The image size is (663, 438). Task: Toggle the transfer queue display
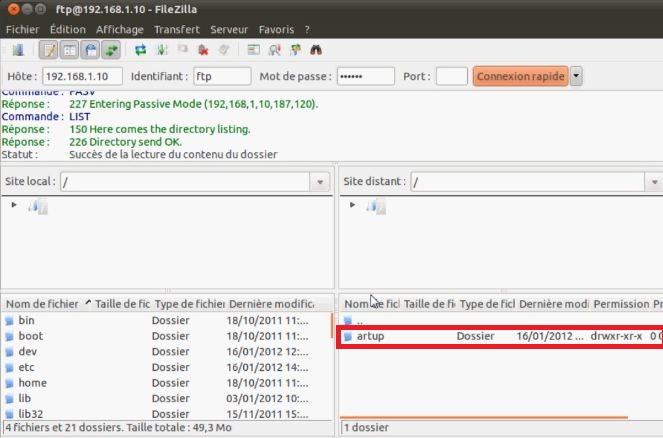[x=111, y=50]
